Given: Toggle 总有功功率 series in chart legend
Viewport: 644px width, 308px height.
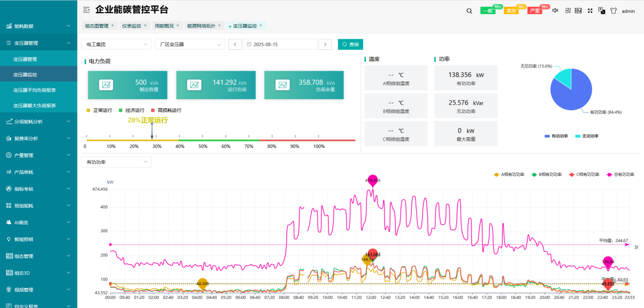Looking at the screenshot, I should [620, 174].
